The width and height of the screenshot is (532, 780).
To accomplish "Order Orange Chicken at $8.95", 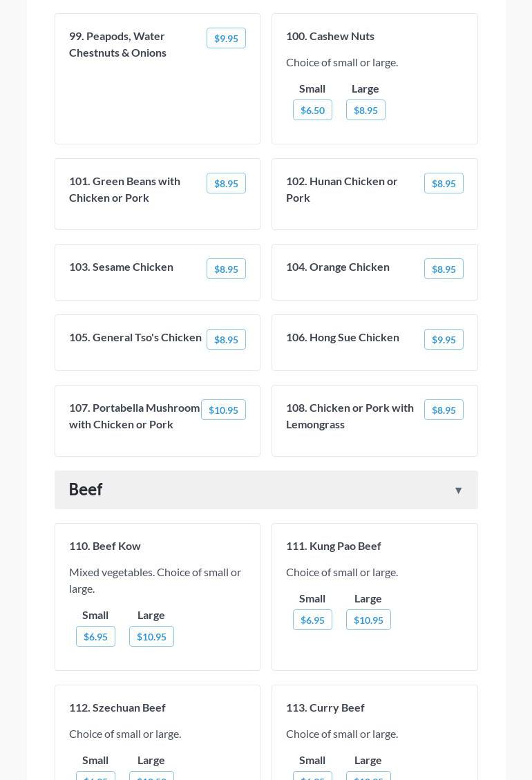I will (444, 269).
